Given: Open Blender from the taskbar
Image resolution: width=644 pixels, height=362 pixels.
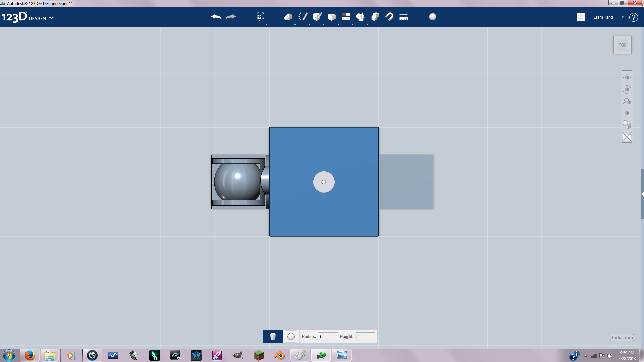Looking at the screenshot, I should pyautogui.click(x=279, y=355).
